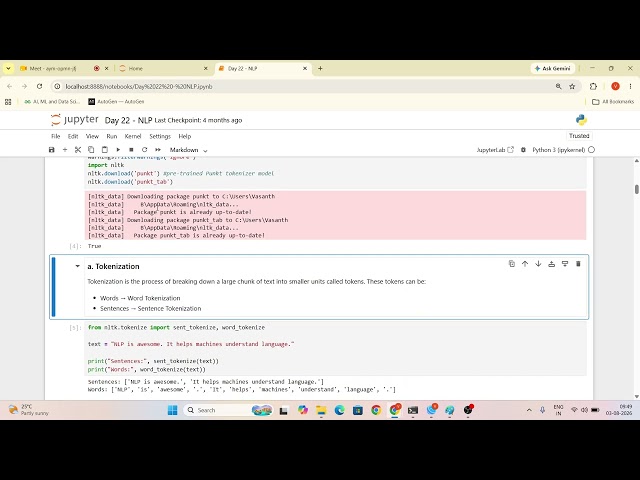This screenshot has width=640, height=480.
Task: Open the Chrome extensions puzzle icon
Action: point(593,87)
